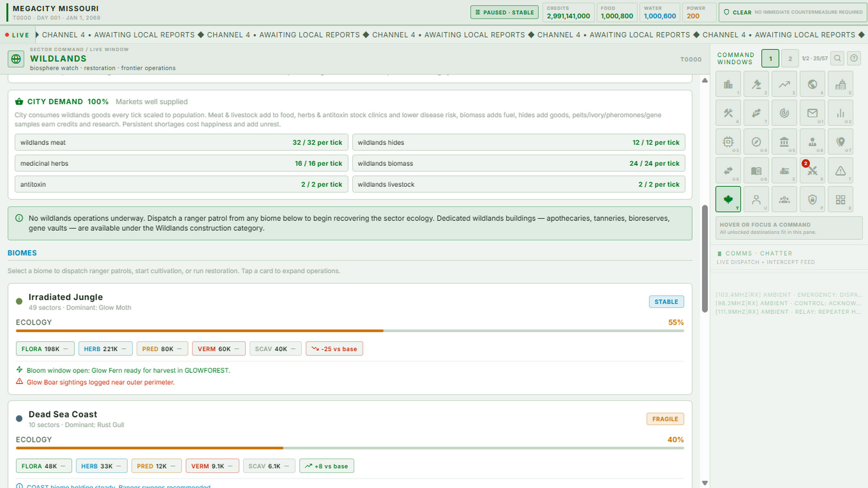Open the globe command window
868x488 pixels.
pos(812,84)
